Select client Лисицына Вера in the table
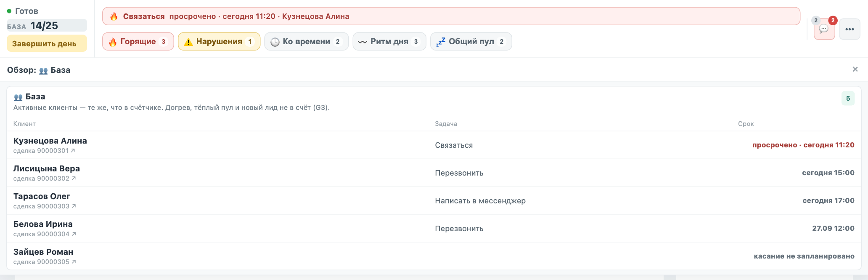Viewport: 868px width, 280px height. (47, 168)
